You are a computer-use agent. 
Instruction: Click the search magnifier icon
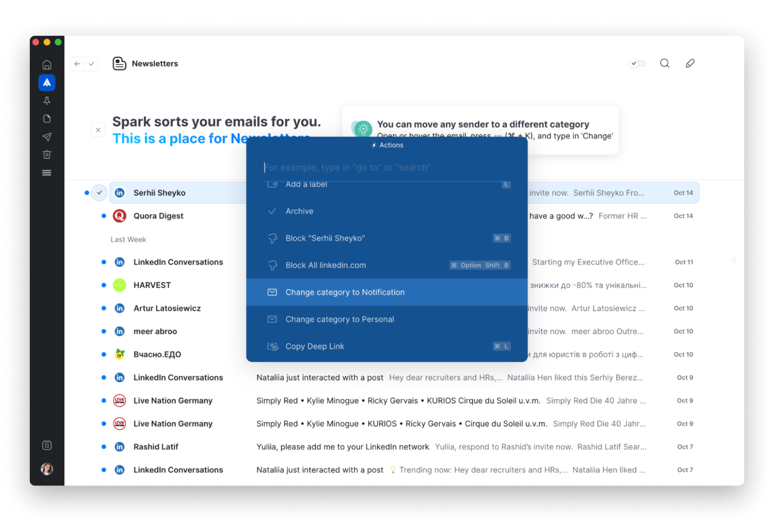coord(665,63)
